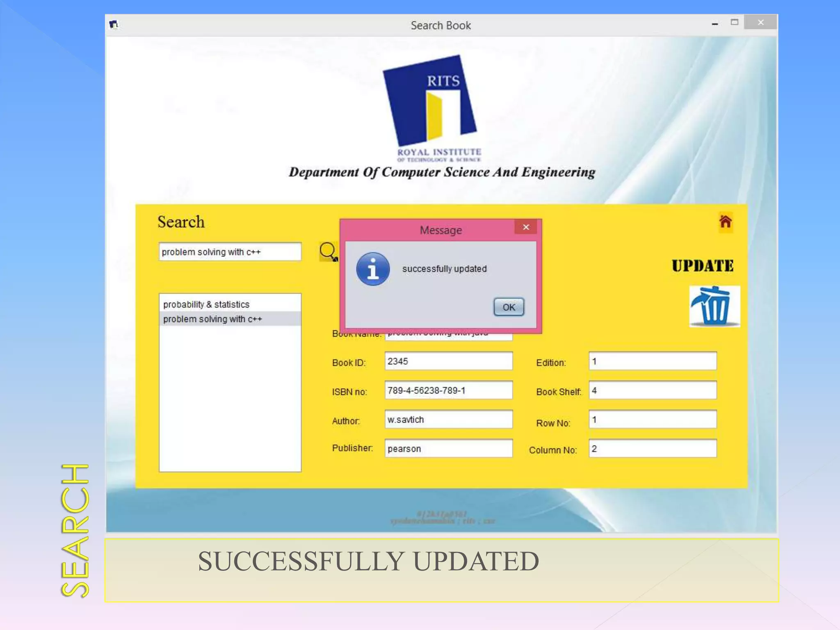
Task: Click the app icon in title bar
Action: (114, 25)
